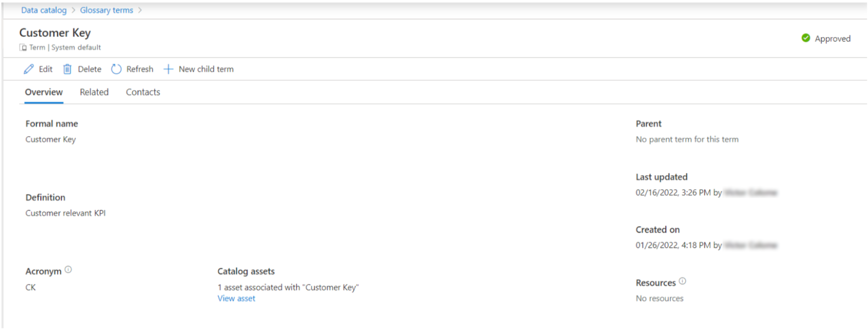Switch to the Related tab
This screenshot has height=332, width=868.
tap(94, 92)
